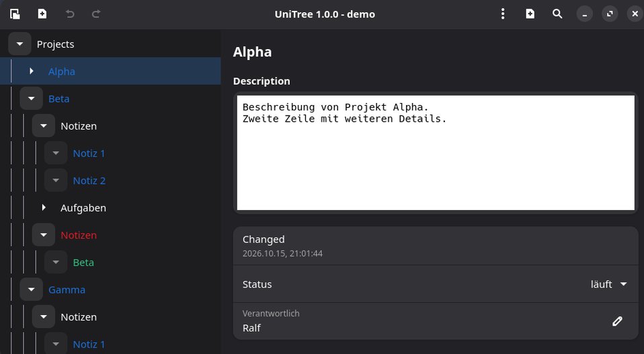Viewport: 644px width, 354px height.
Task: Toggle the Notiz 2 expander
Action: 56,180
